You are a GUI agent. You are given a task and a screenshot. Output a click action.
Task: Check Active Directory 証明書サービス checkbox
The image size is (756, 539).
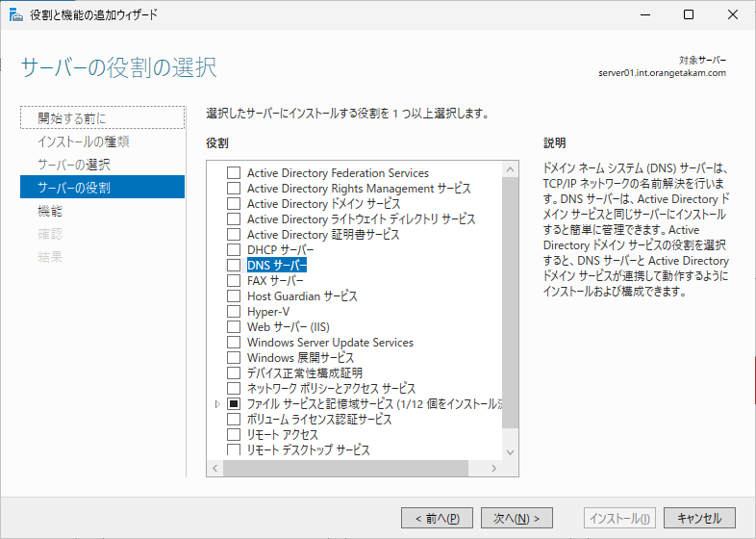coord(234,235)
